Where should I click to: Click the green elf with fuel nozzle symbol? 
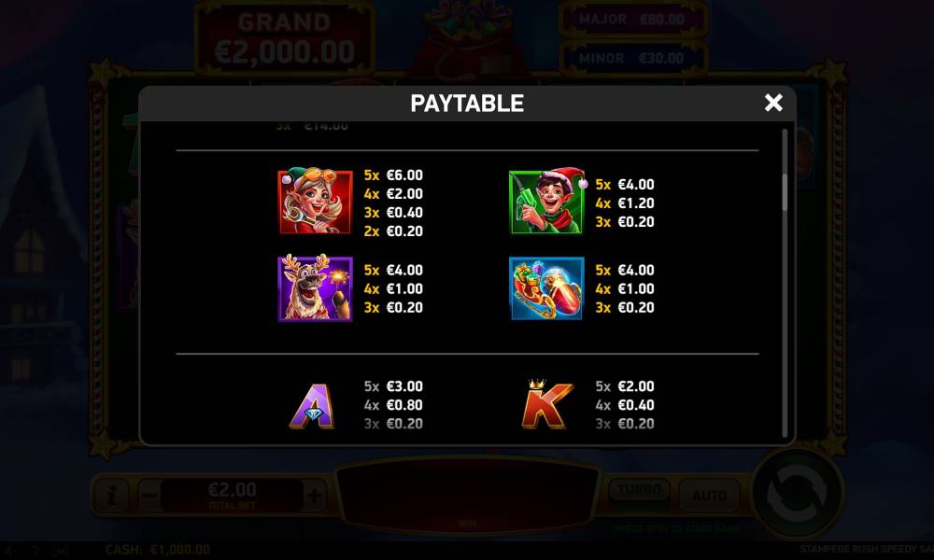coord(547,202)
